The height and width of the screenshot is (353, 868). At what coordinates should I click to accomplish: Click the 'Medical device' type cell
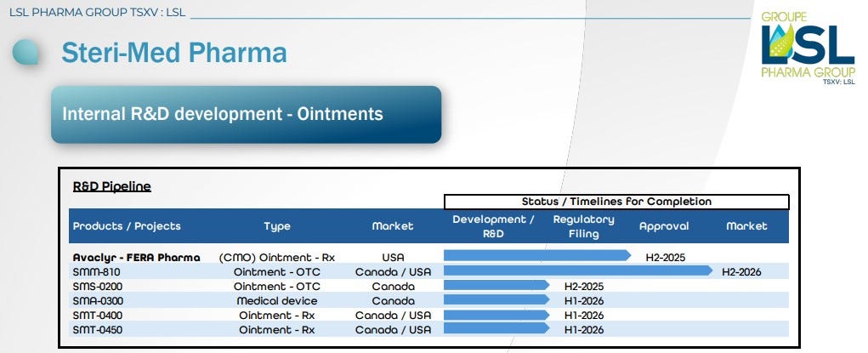tap(277, 301)
